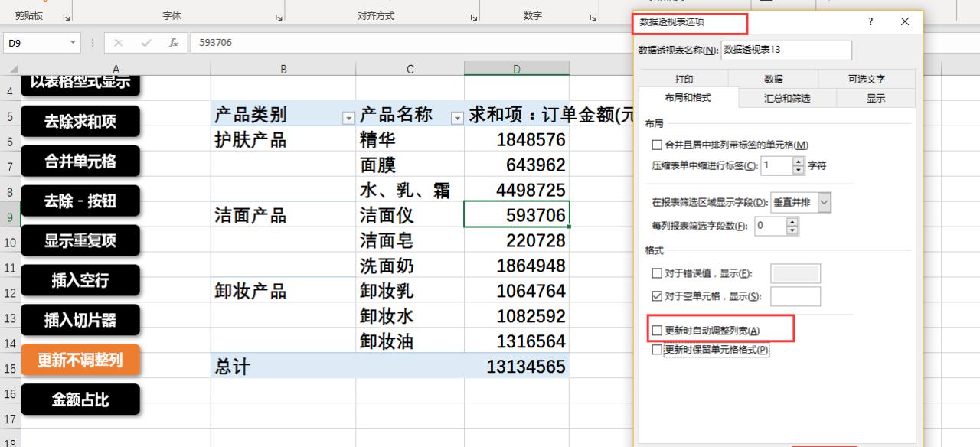Close the PivotTable options dialog

point(905,22)
